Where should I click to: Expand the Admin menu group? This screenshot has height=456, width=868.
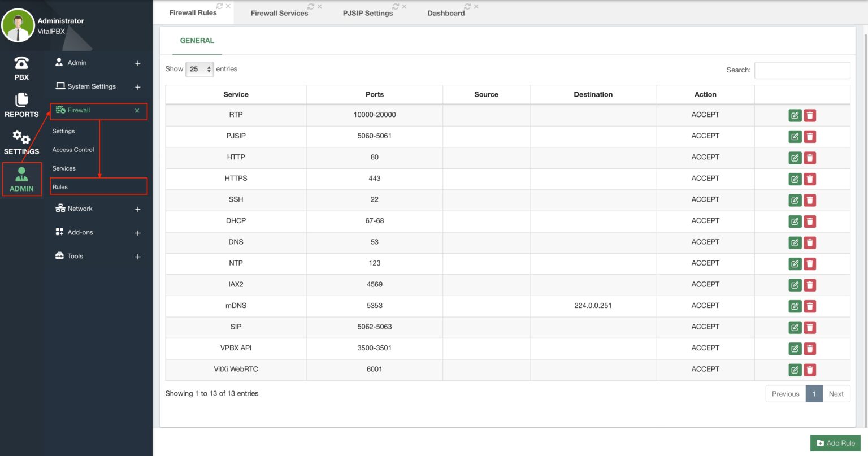[x=138, y=63]
